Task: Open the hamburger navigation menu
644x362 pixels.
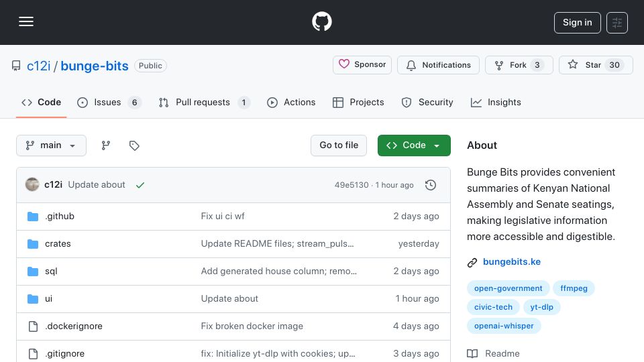Action: click(26, 21)
